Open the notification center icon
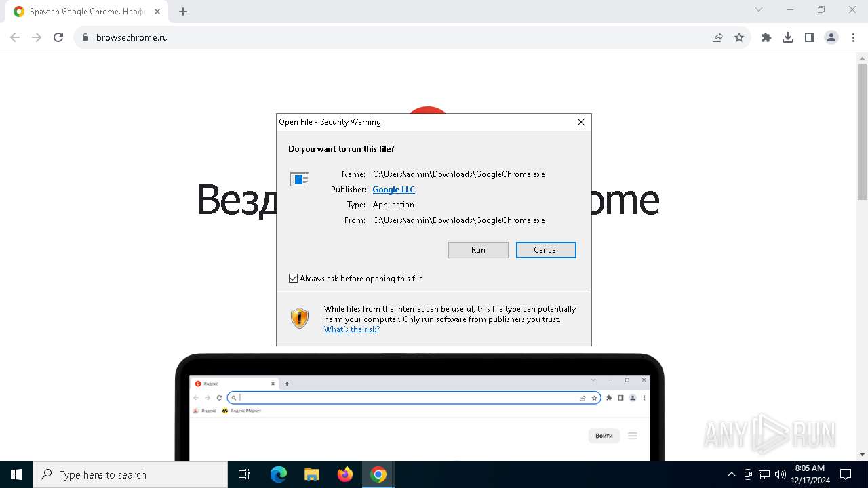Viewport: 868px width, 488px height. pos(846,474)
